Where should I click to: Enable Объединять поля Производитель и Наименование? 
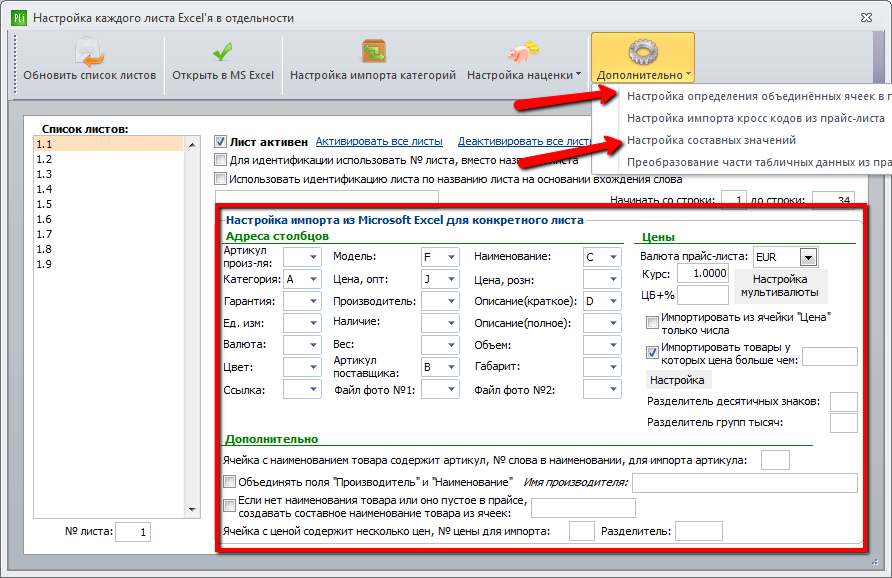pyautogui.click(x=229, y=482)
